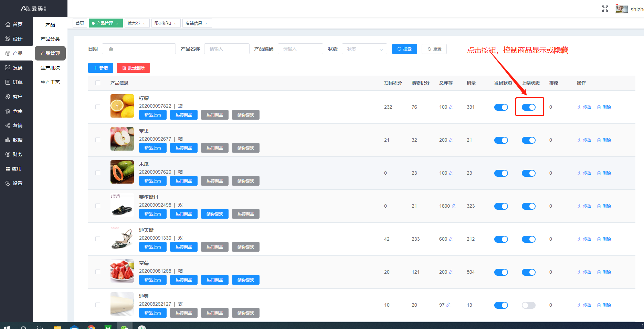Click 热门商品 tag for 莱尔斯丹
This screenshot has height=329, width=644.
pyautogui.click(x=184, y=214)
